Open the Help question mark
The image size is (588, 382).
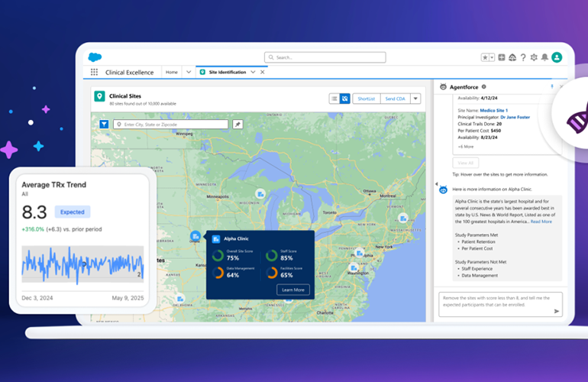coord(523,57)
